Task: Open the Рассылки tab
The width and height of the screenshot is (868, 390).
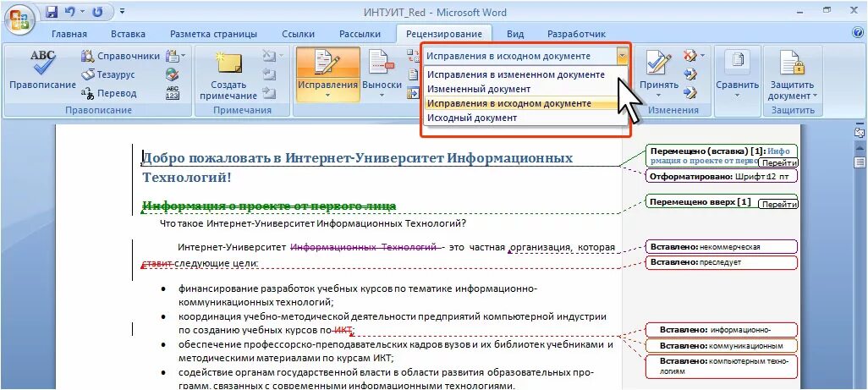Action: [360, 34]
